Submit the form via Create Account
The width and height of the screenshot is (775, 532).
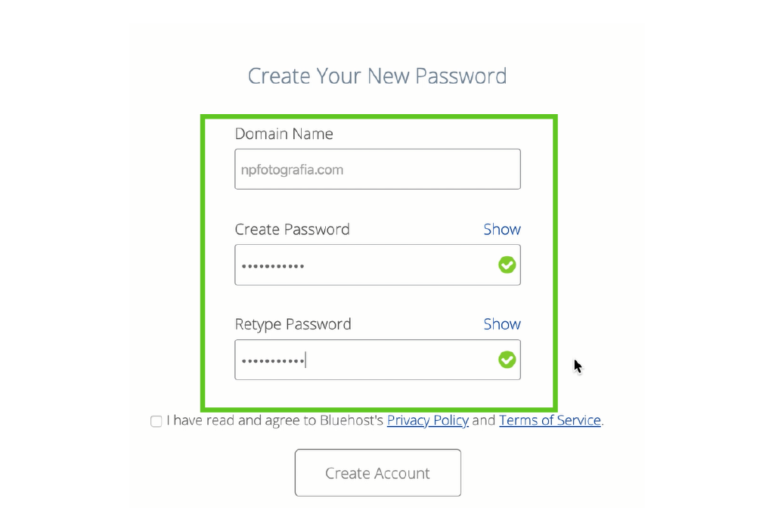tap(377, 472)
